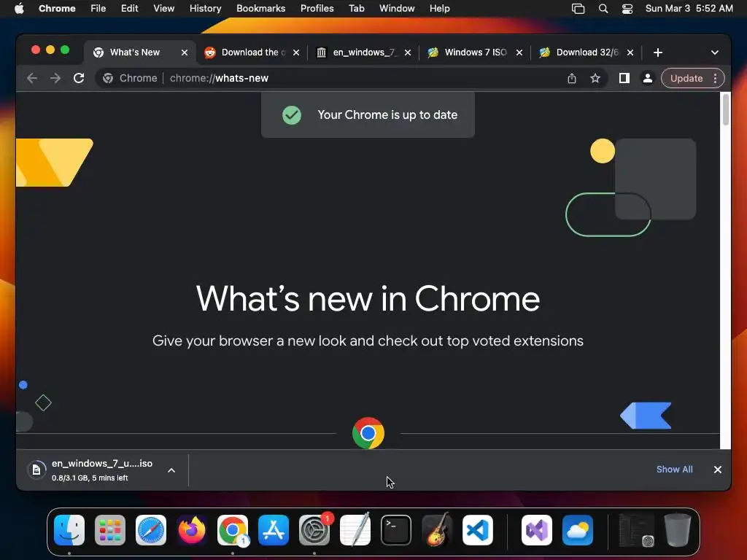Launch Firefox from the Dock
This screenshot has width=747, height=560.
coord(192,530)
